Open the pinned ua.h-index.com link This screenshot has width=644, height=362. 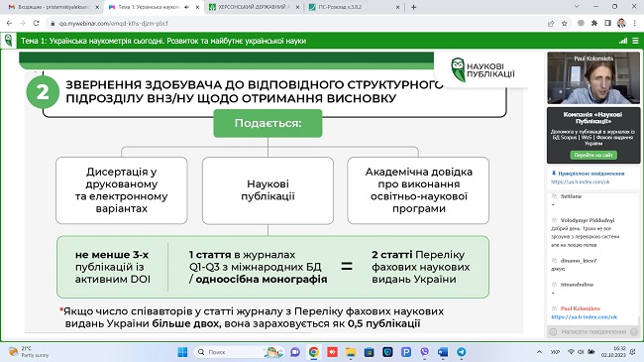click(581, 181)
